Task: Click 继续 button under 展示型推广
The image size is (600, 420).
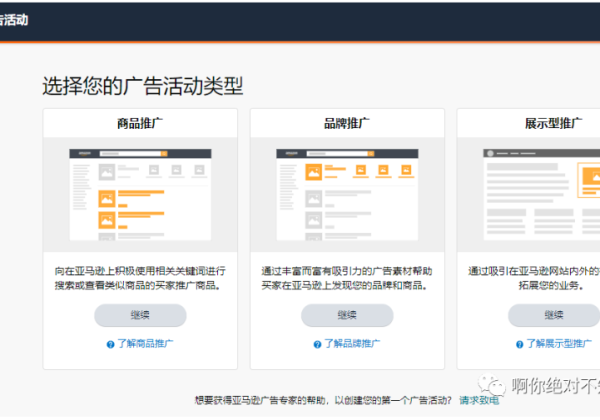Action: [x=554, y=315]
